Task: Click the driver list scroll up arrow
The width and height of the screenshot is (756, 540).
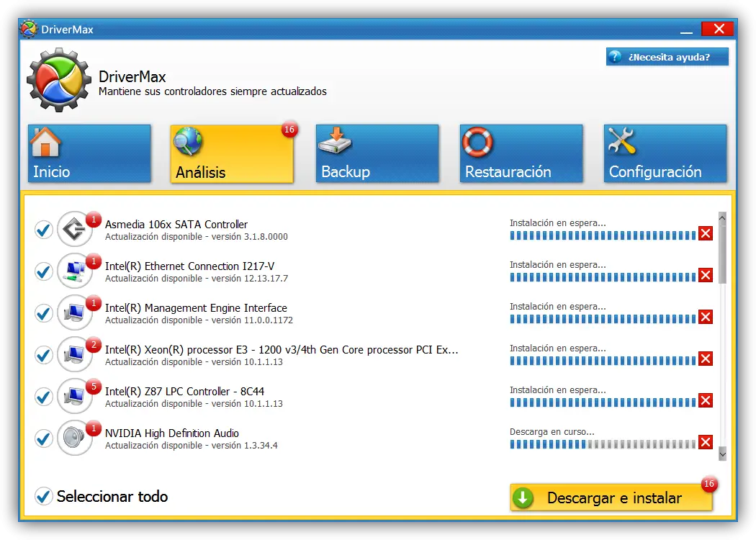Action: 722,217
